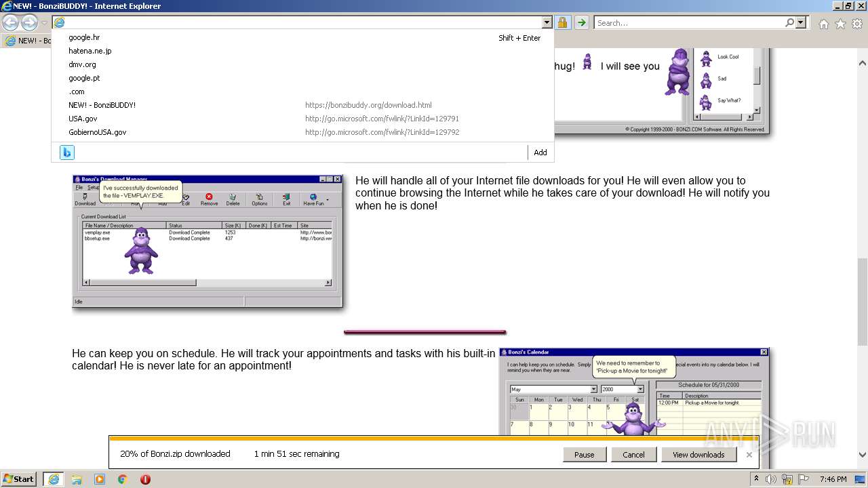Image resolution: width=868 pixels, height=488 pixels.
Task: Select USA.gov favorites entry
Action: coord(302,119)
